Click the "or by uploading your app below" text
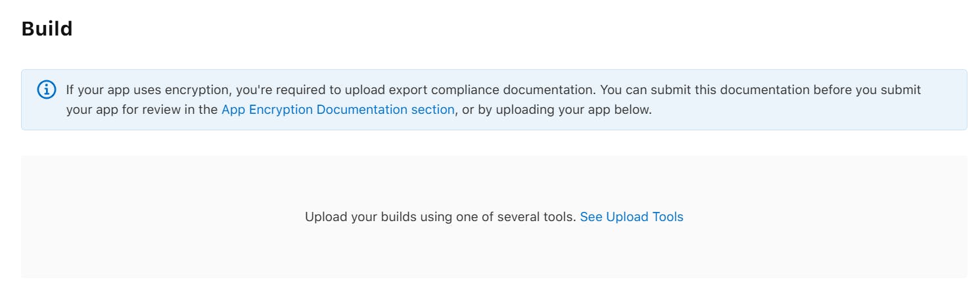The image size is (980, 306). click(x=557, y=110)
